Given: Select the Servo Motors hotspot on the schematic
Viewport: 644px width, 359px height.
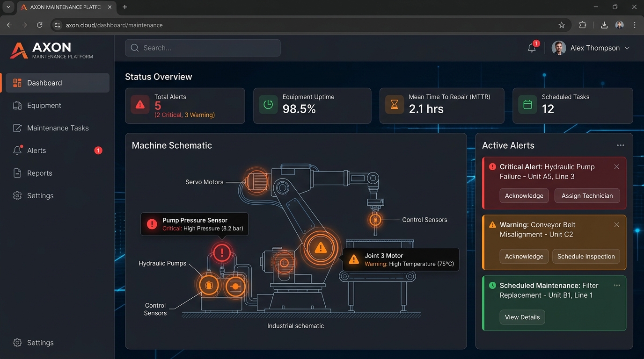Looking at the screenshot, I should point(255,181).
